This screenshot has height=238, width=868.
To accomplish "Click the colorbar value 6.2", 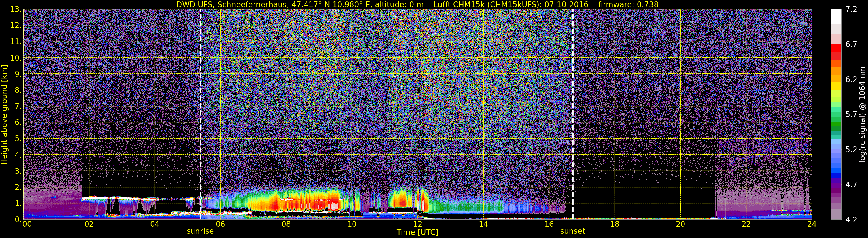I will click(852, 79).
